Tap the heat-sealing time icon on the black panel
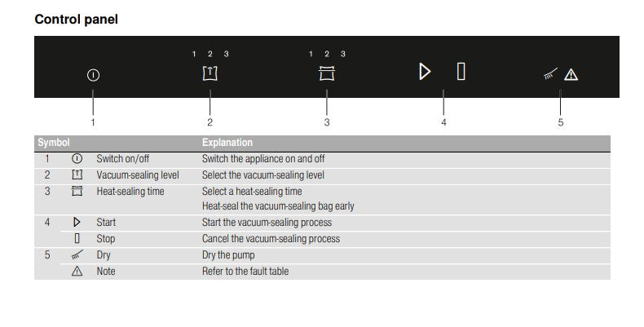The height and width of the screenshot is (327, 644). pyautogui.click(x=327, y=73)
